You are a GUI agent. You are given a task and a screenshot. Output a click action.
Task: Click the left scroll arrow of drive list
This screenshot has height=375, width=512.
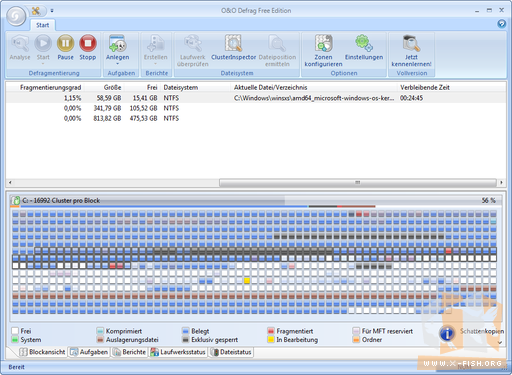[10, 182]
